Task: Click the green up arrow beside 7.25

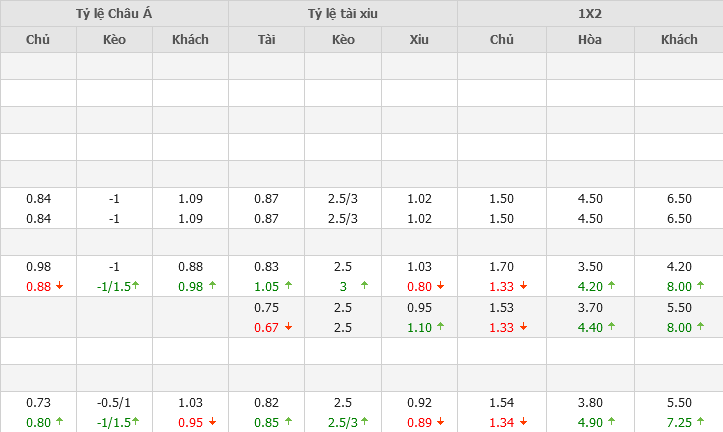Action: point(700,420)
